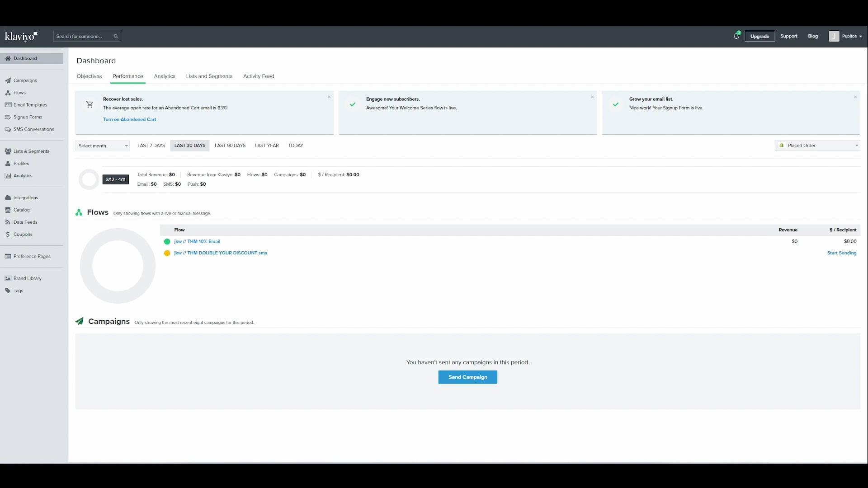Open the jkw THM 10% Email flow

tap(197, 241)
